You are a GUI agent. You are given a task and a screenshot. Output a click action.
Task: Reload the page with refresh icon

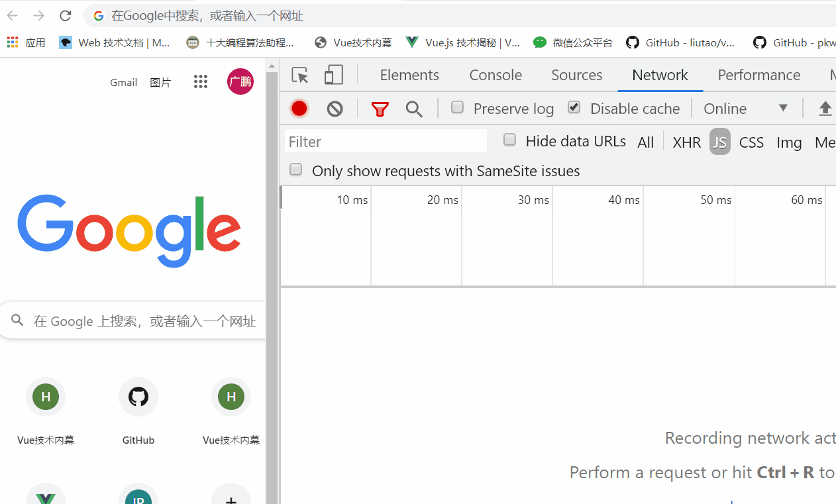pyautogui.click(x=65, y=15)
